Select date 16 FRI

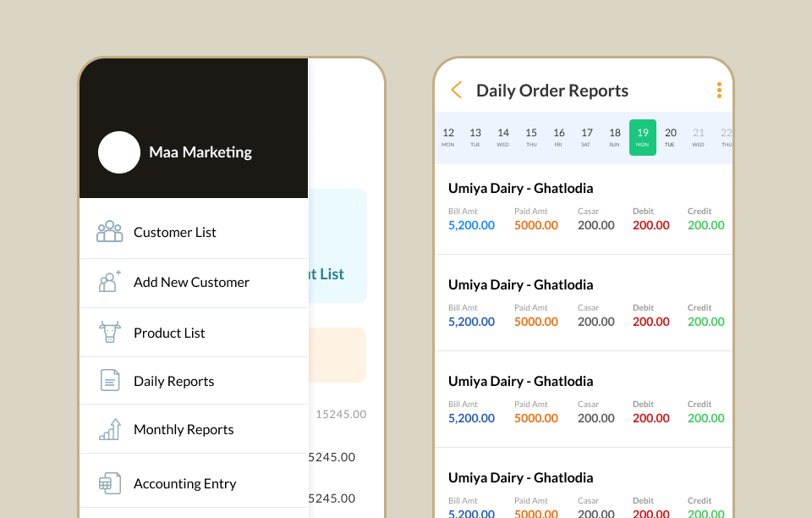pyautogui.click(x=559, y=137)
